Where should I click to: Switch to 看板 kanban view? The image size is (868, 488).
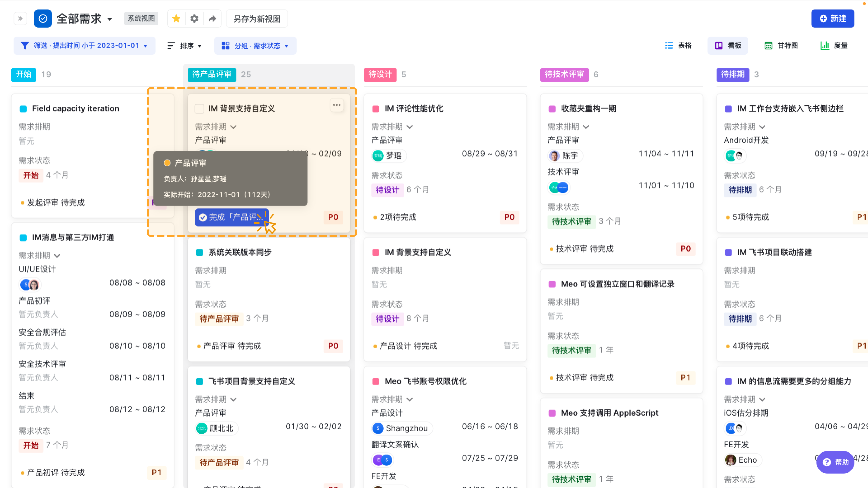pos(728,45)
